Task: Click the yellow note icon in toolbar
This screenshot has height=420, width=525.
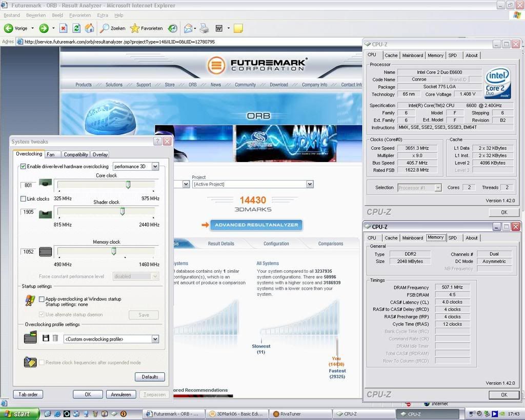Action: [x=238, y=29]
